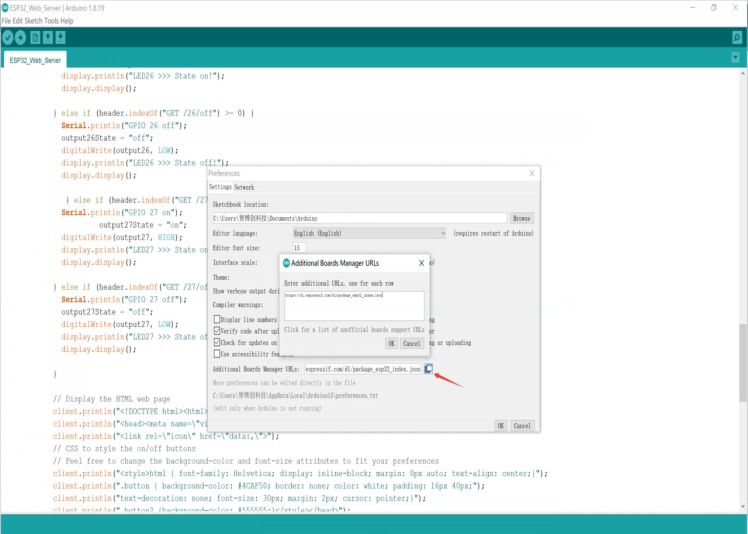Click the Save sketch toolbar icon
This screenshot has width=748, height=534.
61,37
